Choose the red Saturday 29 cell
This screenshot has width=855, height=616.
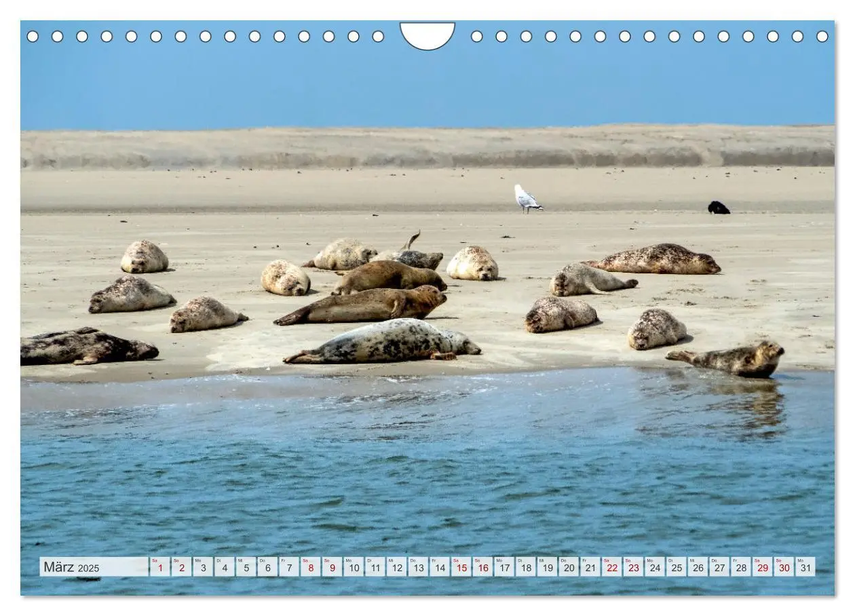click(x=763, y=567)
